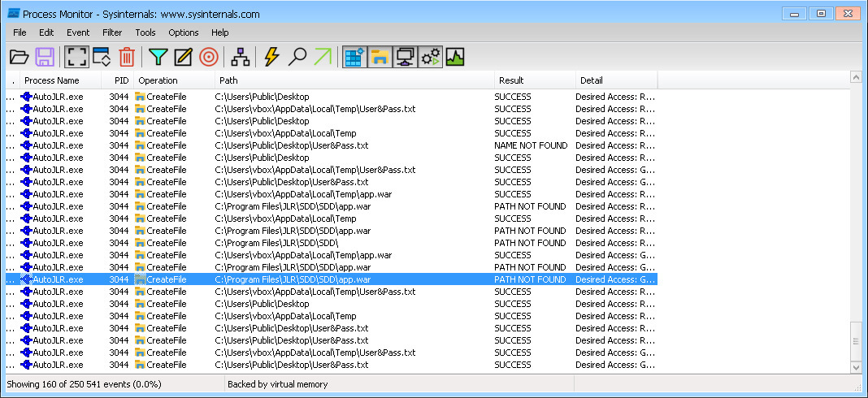Screen dimensions: 868x398
Task: Toggle file system activity display
Action: coord(380,57)
